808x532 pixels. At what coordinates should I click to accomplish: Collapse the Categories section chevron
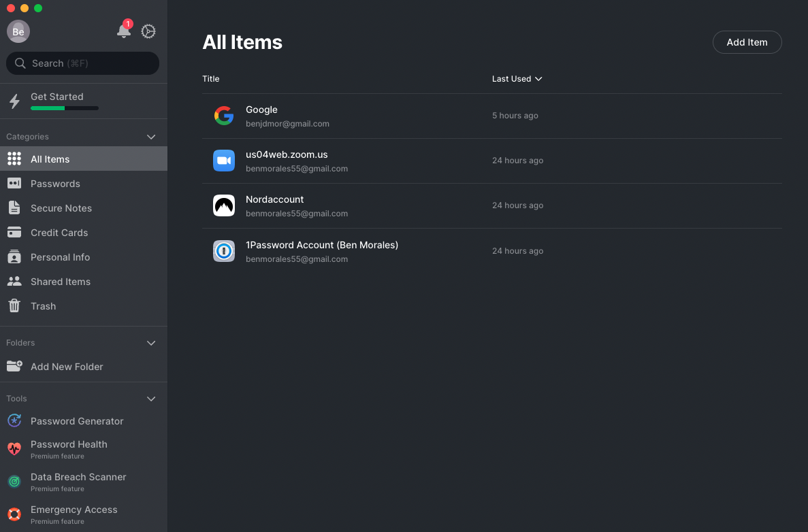click(x=151, y=137)
